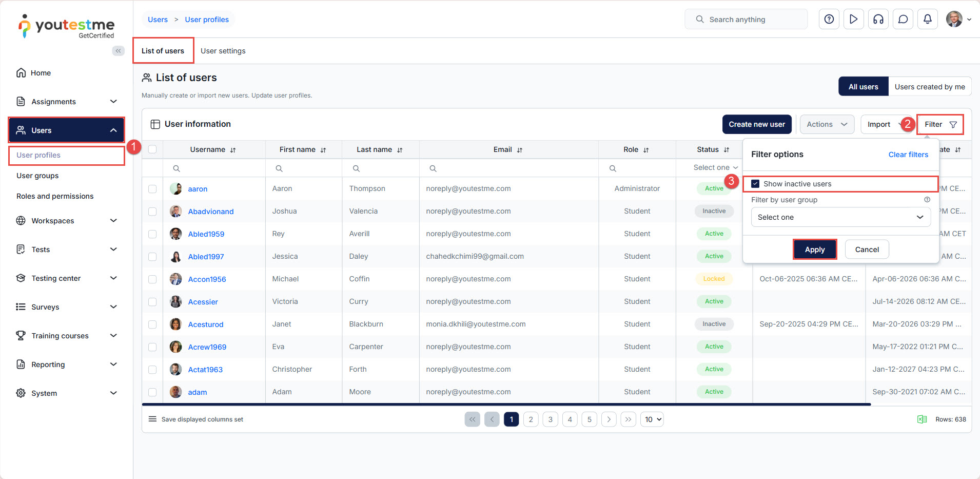The image size is (980, 479).
Task: Expand the Actions dropdown
Action: [x=826, y=124]
